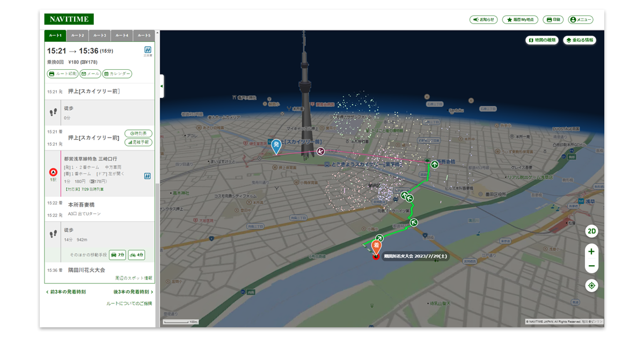Show 後3本の発着時刻 later departures
The image size is (644, 337).
(133, 292)
